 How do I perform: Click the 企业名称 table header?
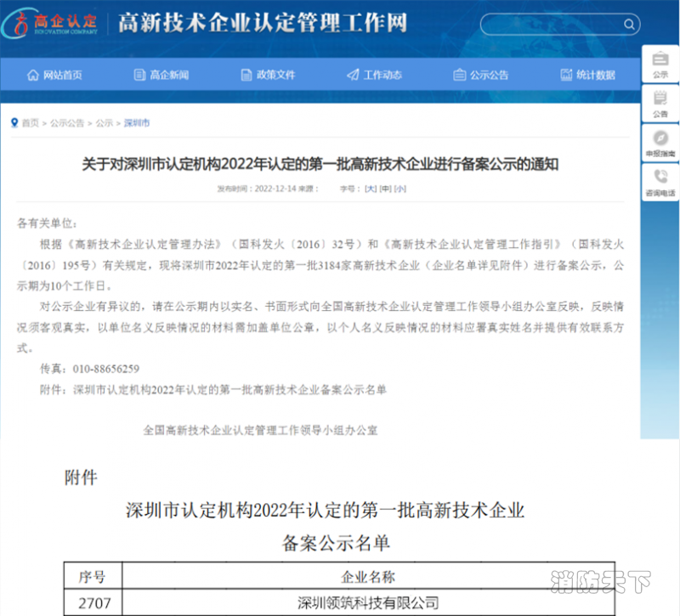click(368, 577)
